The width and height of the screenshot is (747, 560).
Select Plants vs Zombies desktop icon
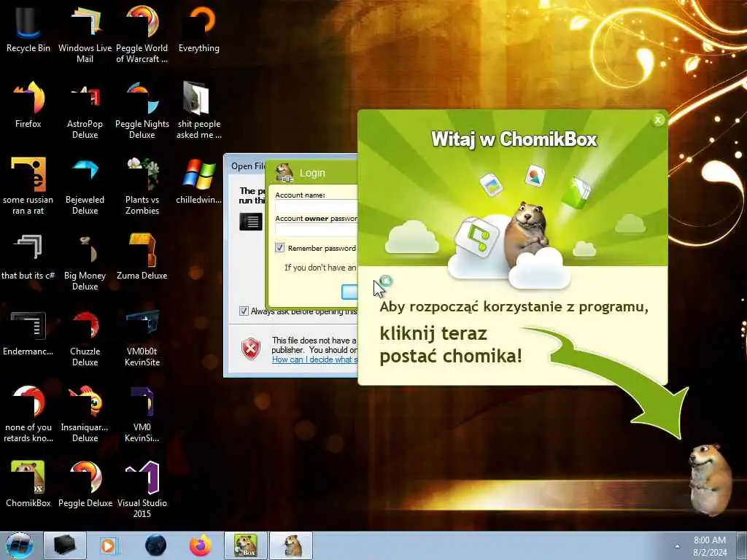142,186
